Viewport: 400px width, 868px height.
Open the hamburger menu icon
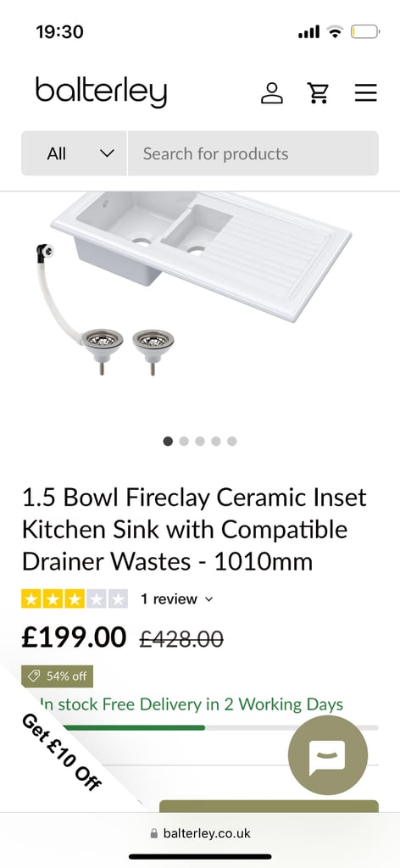pyautogui.click(x=366, y=92)
